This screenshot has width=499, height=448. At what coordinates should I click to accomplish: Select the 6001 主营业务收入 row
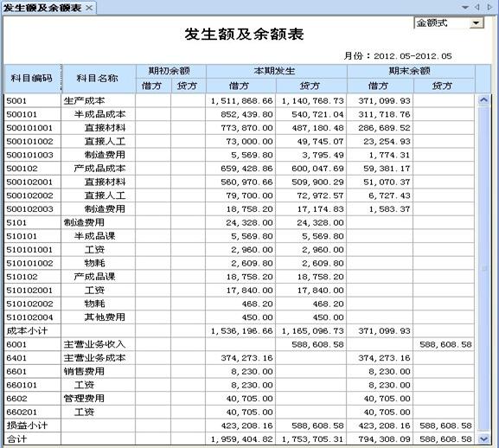pos(240,344)
